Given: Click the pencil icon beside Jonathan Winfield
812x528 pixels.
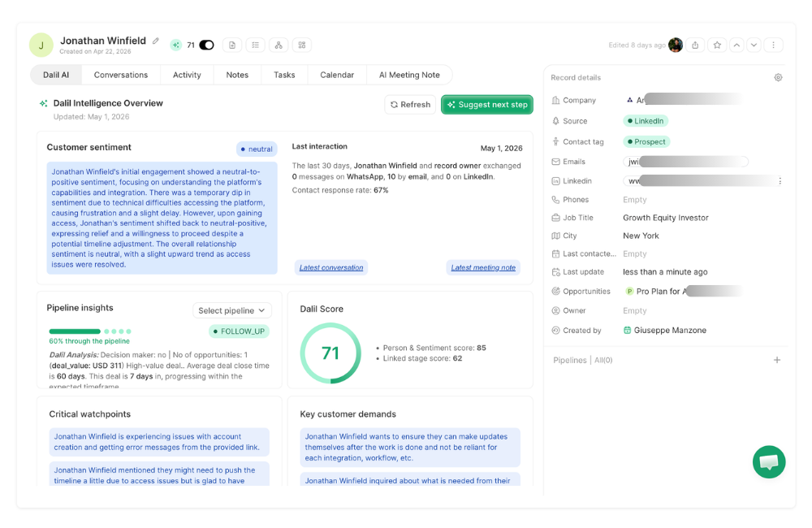Looking at the screenshot, I should click(155, 41).
